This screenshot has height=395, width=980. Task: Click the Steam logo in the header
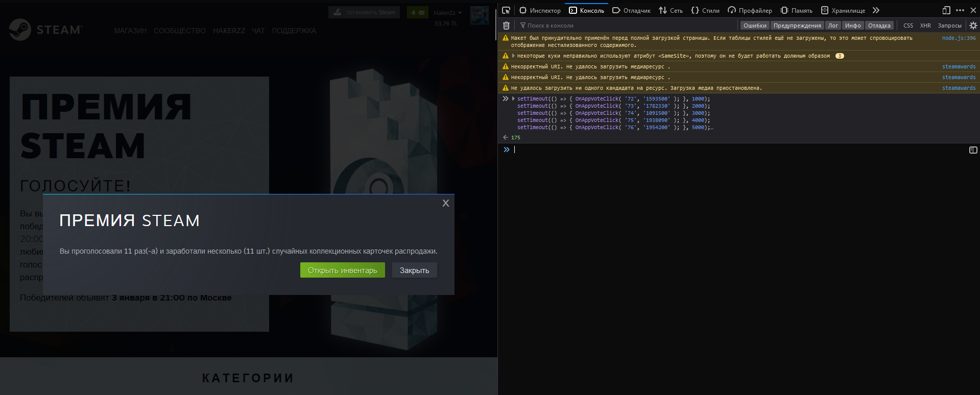point(46,30)
